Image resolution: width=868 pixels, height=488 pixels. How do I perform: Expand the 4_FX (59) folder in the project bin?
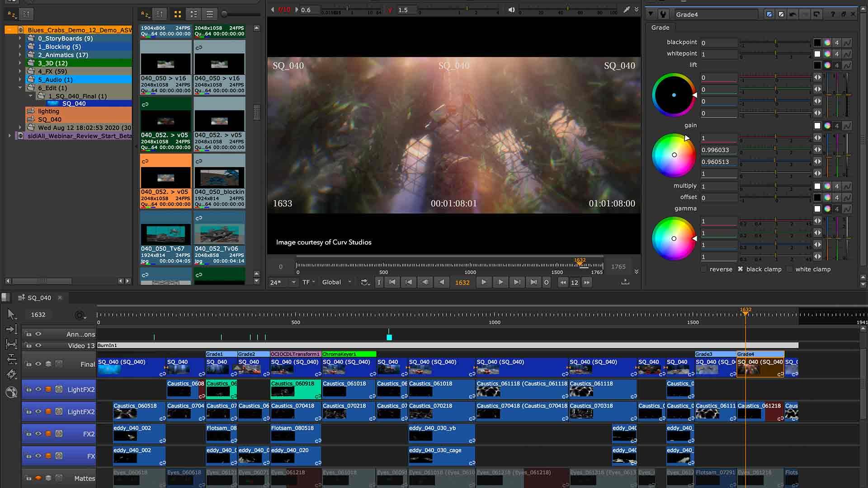point(20,71)
